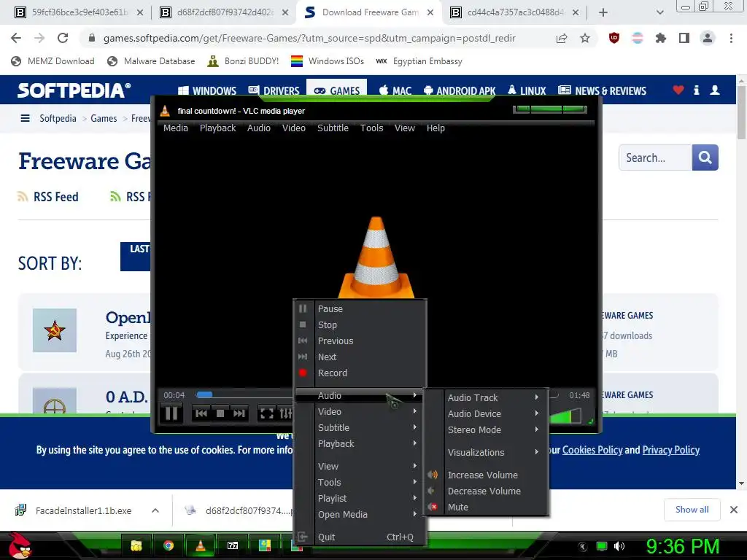The height and width of the screenshot is (560, 747).
Task: Open Chrome three-dot menu
Action: [x=731, y=38]
